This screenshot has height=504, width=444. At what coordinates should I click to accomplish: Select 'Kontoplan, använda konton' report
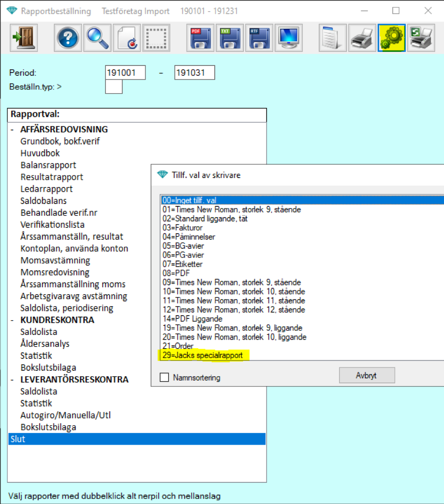74,248
